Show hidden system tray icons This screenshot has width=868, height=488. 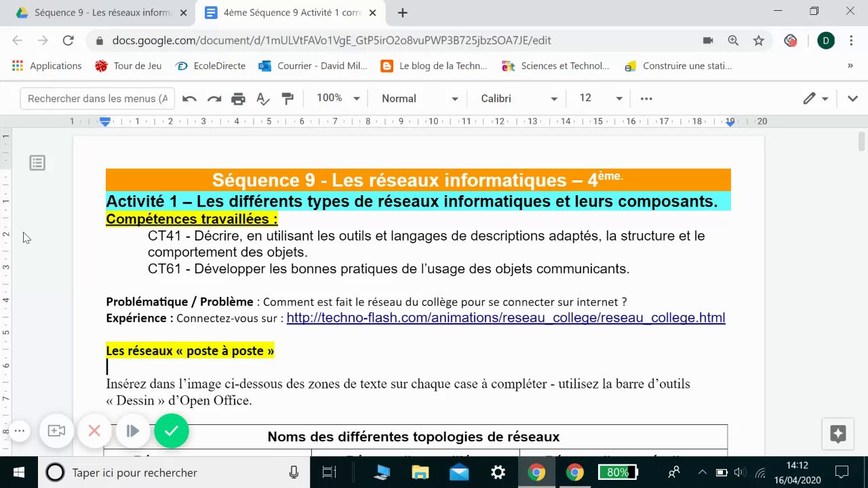tap(702, 472)
